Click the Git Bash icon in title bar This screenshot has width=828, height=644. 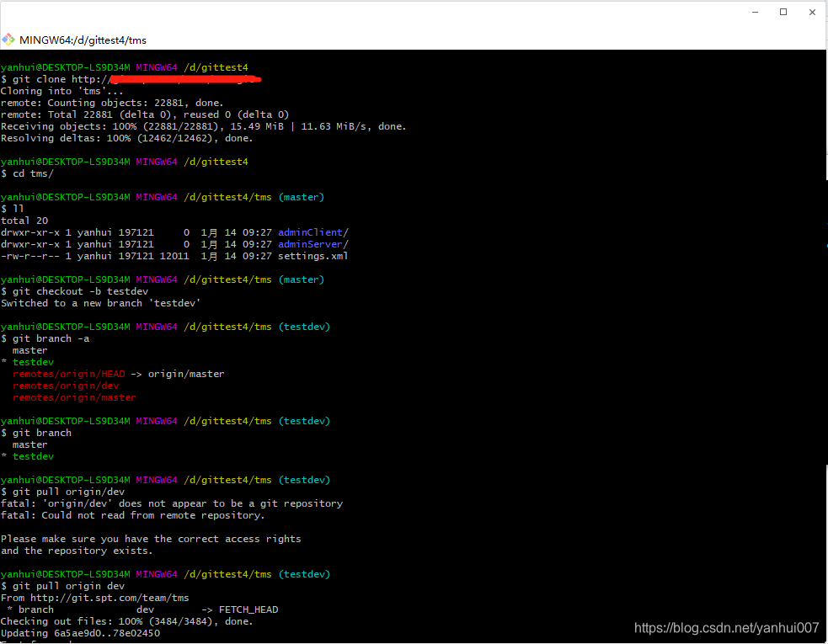pos(8,40)
